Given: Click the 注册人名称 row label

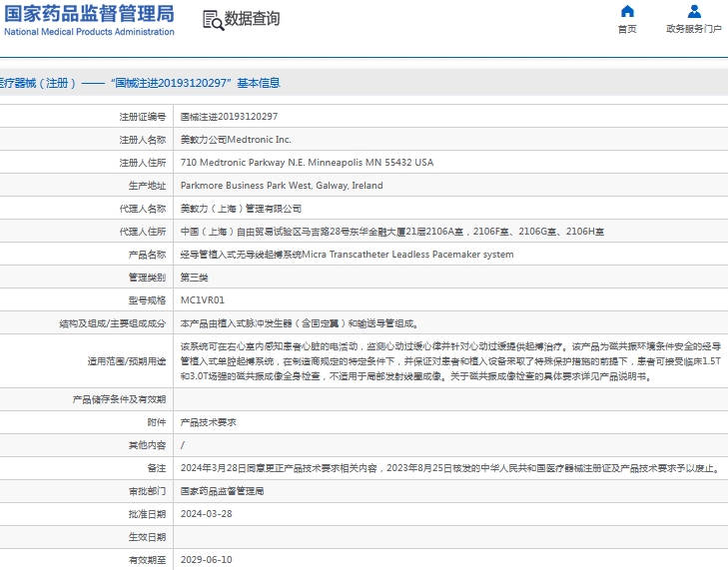Looking at the screenshot, I should [143, 140].
